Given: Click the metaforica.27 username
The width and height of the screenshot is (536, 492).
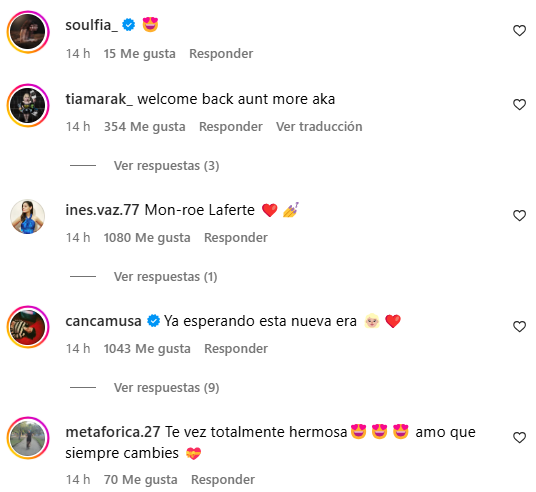Looking at the screenshot, I should [112, 432].
